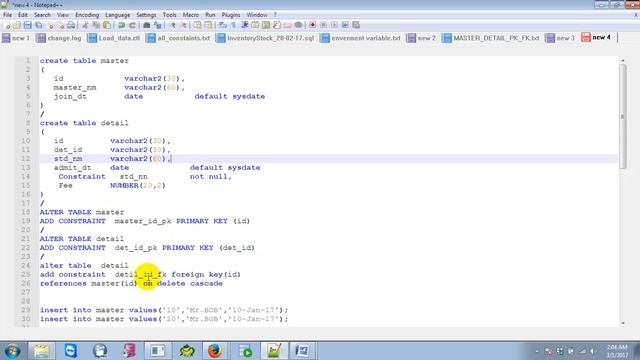
Task: Save the document using the Save icon
Action: pos(27,25)
